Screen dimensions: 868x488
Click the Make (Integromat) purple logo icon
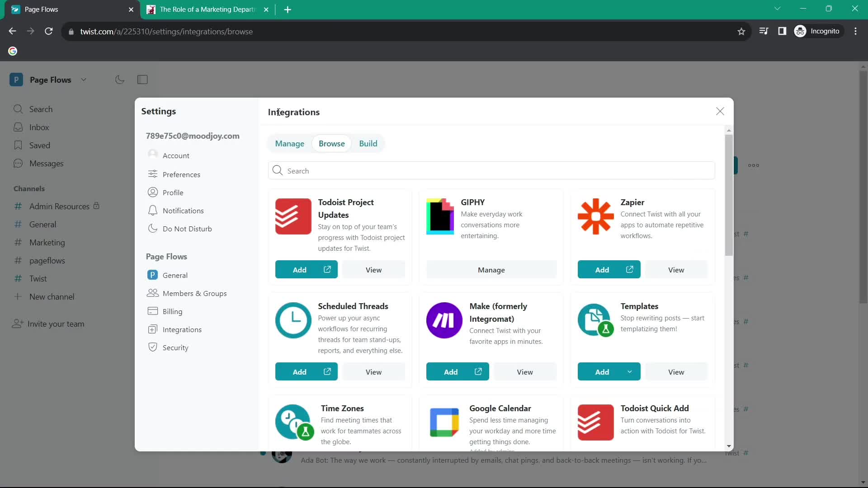click(x=444, y=320)
